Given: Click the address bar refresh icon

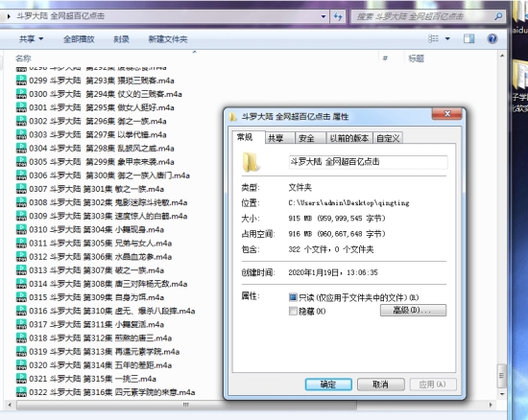Looking at the screenshot, I should point(338,16).
